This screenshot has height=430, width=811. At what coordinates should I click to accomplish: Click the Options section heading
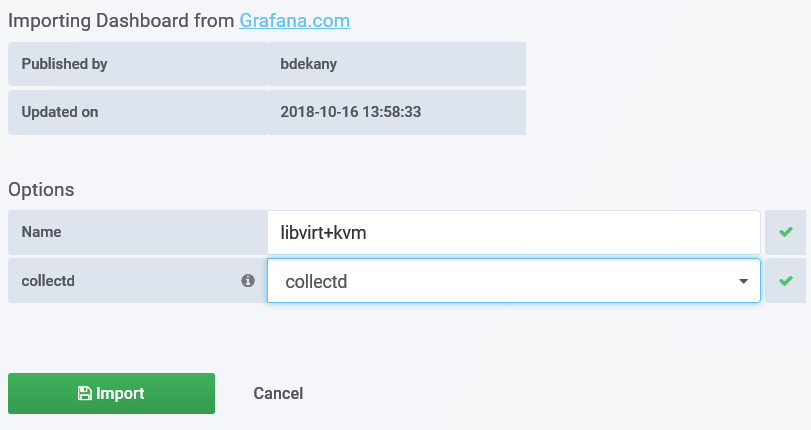tap(41, 189)
